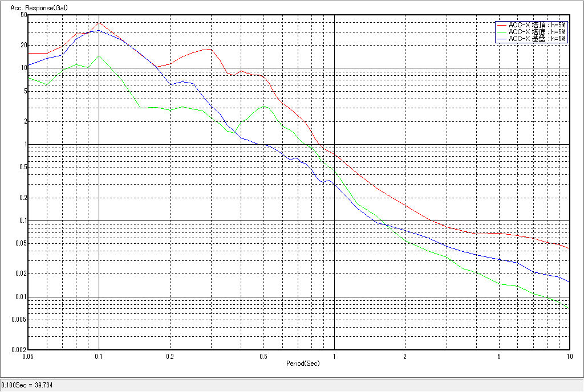Click the green line sample in the legend
This screenshot has height=392, width=584.
pyautogui.click(x=502, y=32)
